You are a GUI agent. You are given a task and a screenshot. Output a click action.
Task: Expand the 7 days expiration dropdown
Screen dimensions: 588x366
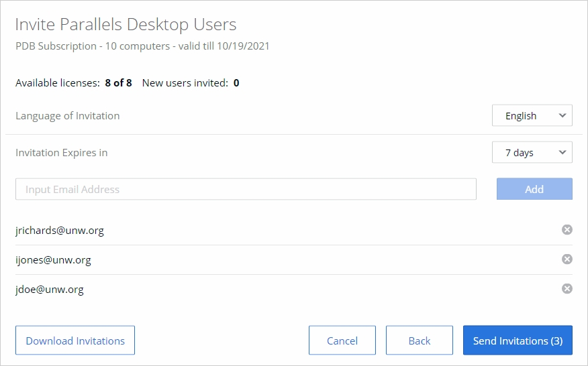pyautogui.click(x=532, y=152)
